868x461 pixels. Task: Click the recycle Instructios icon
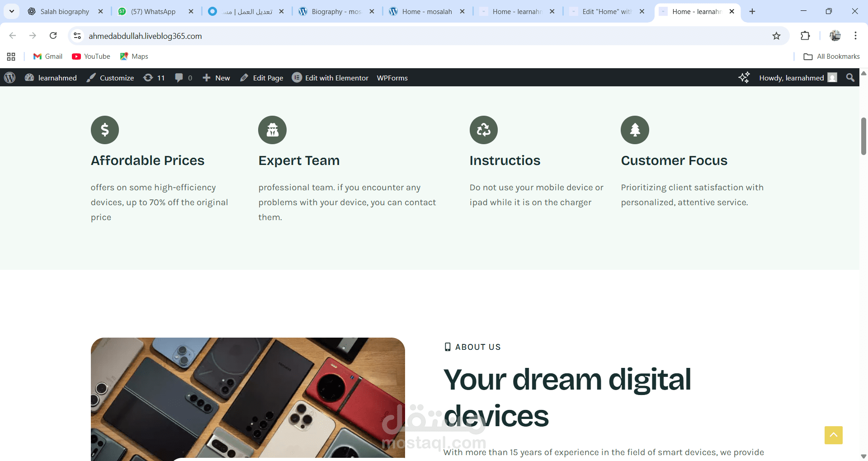click(484, 130)
